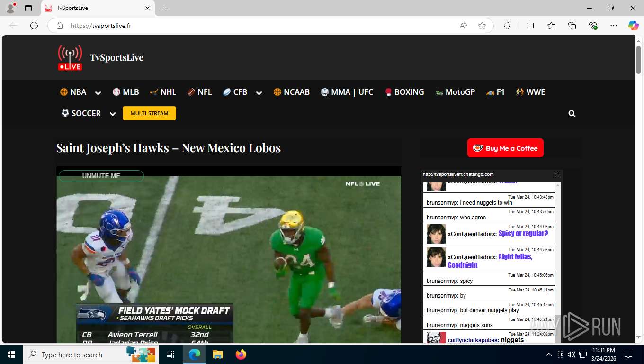Expand NBA submenu arrow
This screenshot has height=364, width=644.
(x=98, y=93)
